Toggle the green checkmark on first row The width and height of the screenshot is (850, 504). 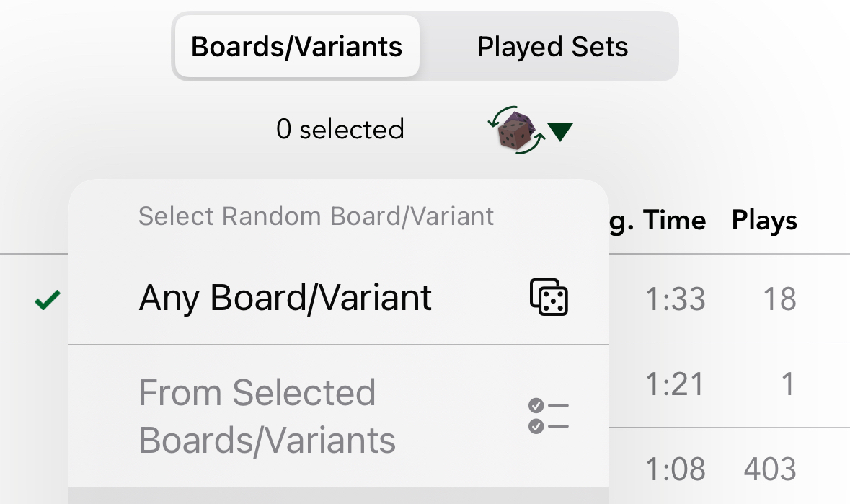click(48, 299)
